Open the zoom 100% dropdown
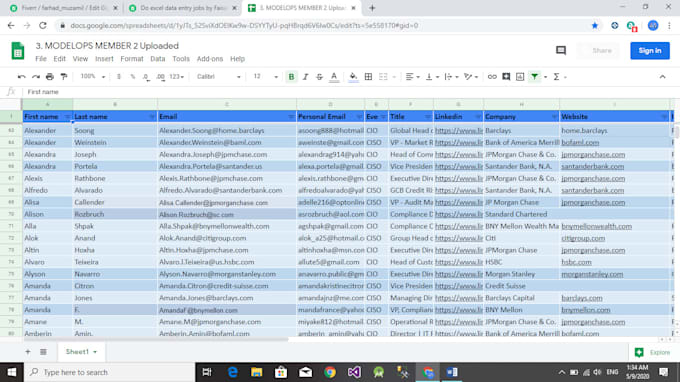The height and width of the screenshot is (382, 680). coord(92,77)
